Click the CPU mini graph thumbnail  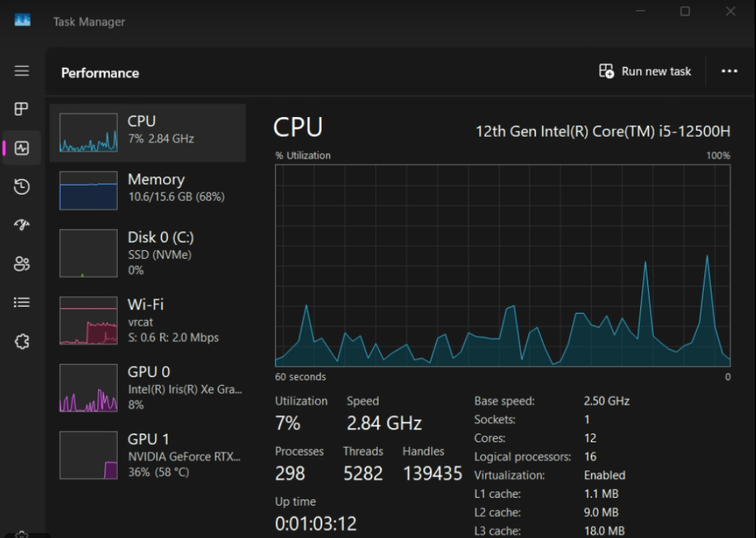pyautogui.click(x=88, y=133)
